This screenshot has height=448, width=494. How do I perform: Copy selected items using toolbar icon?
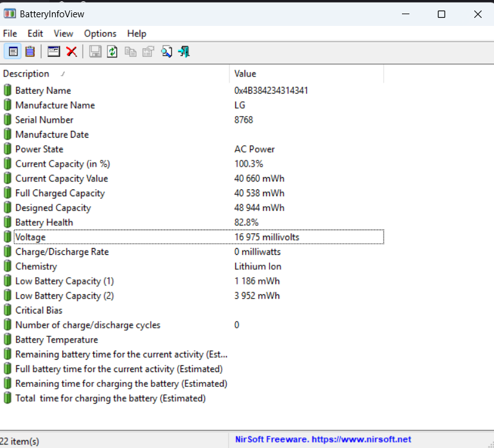tap(130, 51)
